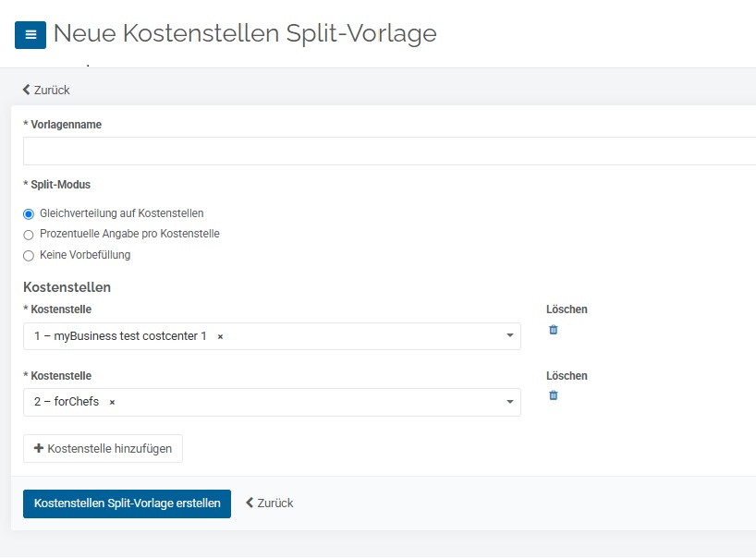Screen dimensions: 756x558
Task: Click the bottom Zurück chevron icon
Action: 250,503
